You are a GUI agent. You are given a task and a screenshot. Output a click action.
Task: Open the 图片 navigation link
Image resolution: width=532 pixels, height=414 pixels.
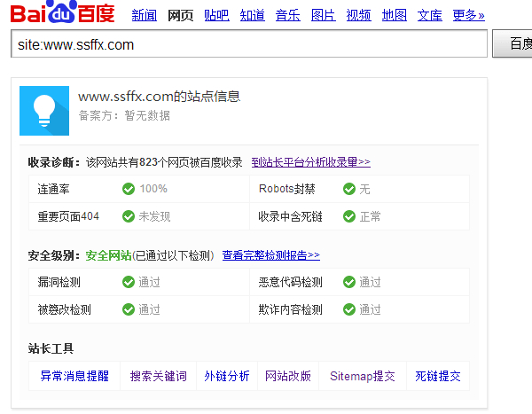[324, 15]
